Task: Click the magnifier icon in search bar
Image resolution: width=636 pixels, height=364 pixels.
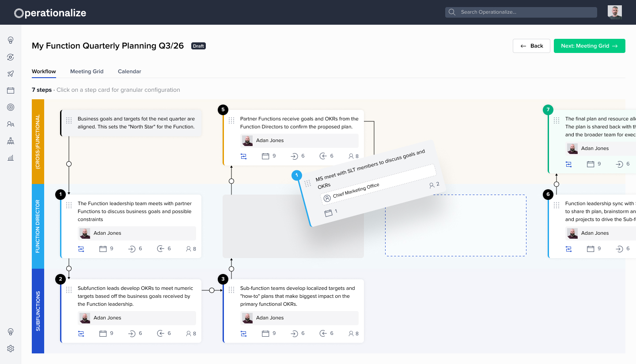Action: (x=452, y=12)
